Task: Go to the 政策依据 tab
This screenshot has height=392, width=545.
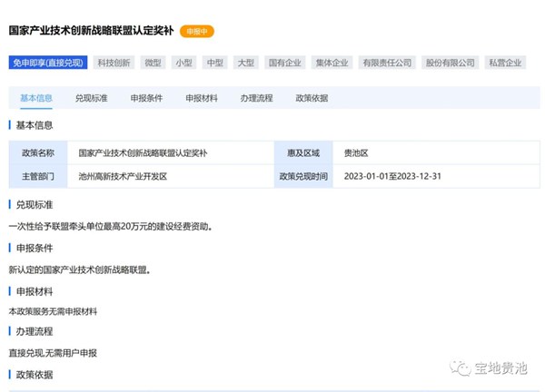Action: tap(312, 98)
